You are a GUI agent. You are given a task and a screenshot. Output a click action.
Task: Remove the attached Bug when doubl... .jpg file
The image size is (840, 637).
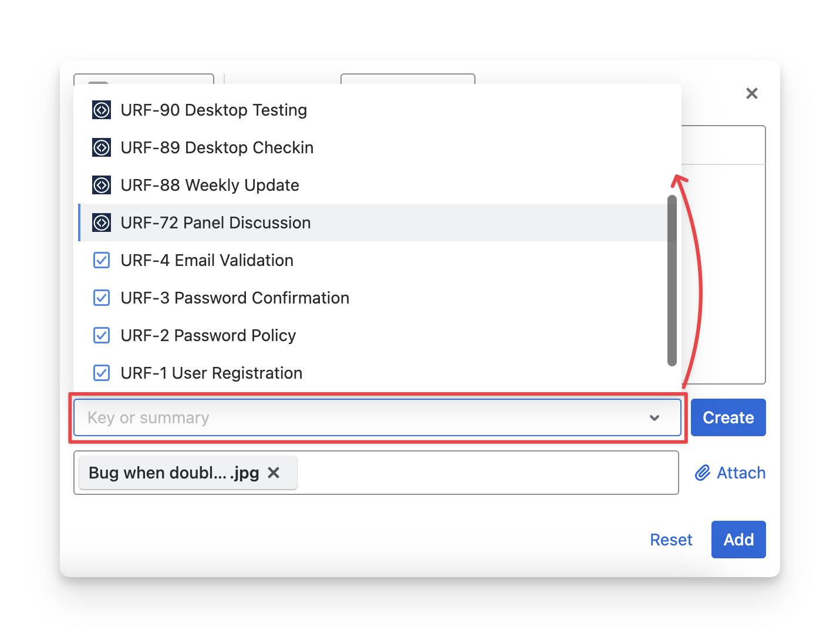click(274, 473)
